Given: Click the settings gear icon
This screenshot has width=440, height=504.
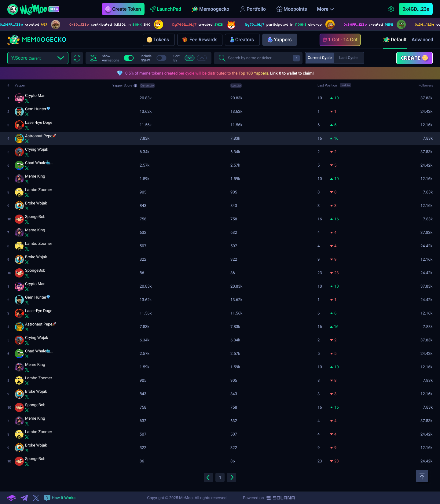Looking at the screenshot, I should pyautogui.click(x=391, y=9).
